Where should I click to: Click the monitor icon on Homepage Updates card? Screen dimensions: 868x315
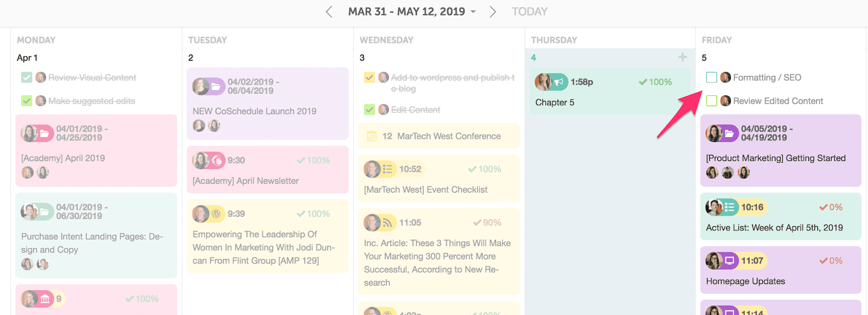(x=730, y=261)
